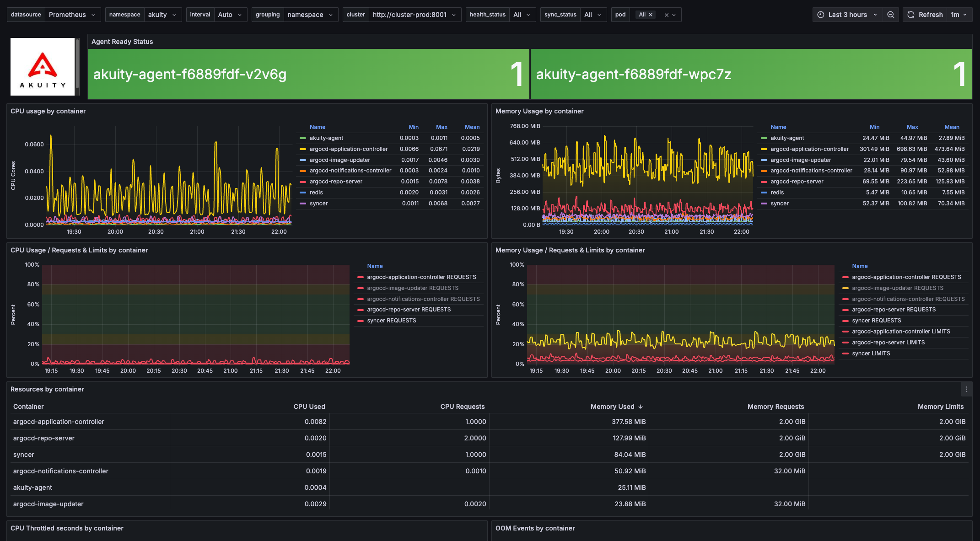Open the Prometheus datasource dropdown
This screenshot has height=541, width=980.
72,15
